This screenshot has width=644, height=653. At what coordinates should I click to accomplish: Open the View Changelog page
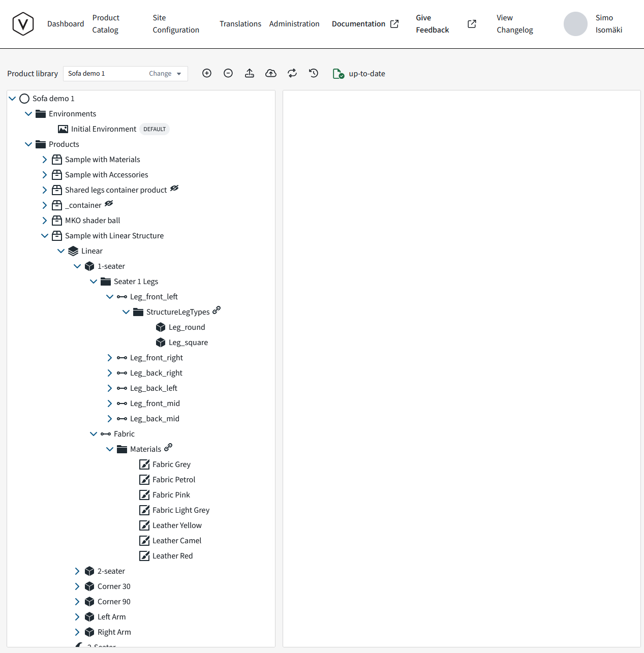pyautogui.click(x=515, y=24)
